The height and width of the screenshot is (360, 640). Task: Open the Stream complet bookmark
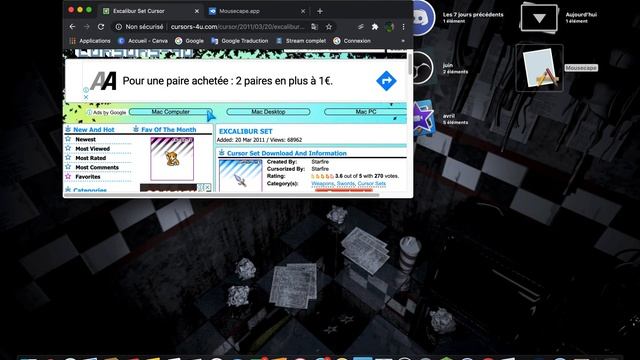click(301, 41)
